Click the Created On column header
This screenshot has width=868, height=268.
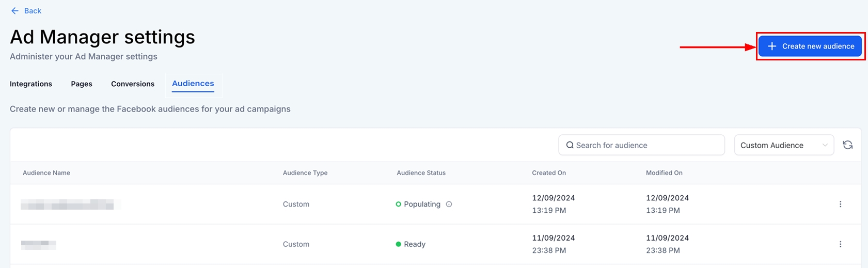(x=549, y=173)
